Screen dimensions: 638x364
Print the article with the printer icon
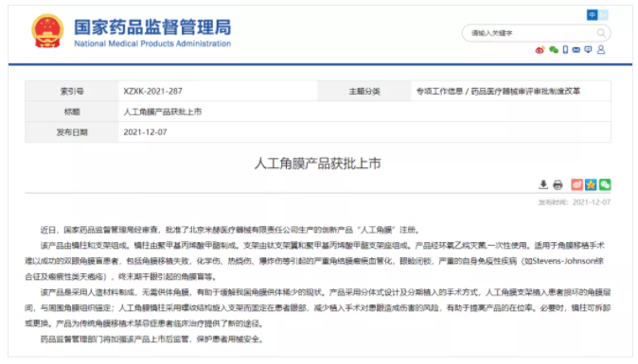click(x=558, y=185)
